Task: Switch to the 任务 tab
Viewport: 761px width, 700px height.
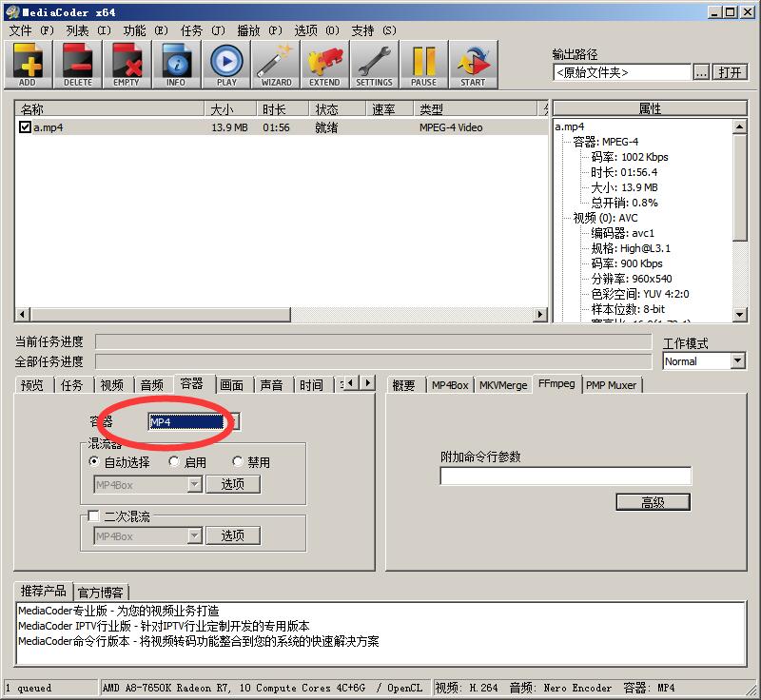Action: click(72, 385)
